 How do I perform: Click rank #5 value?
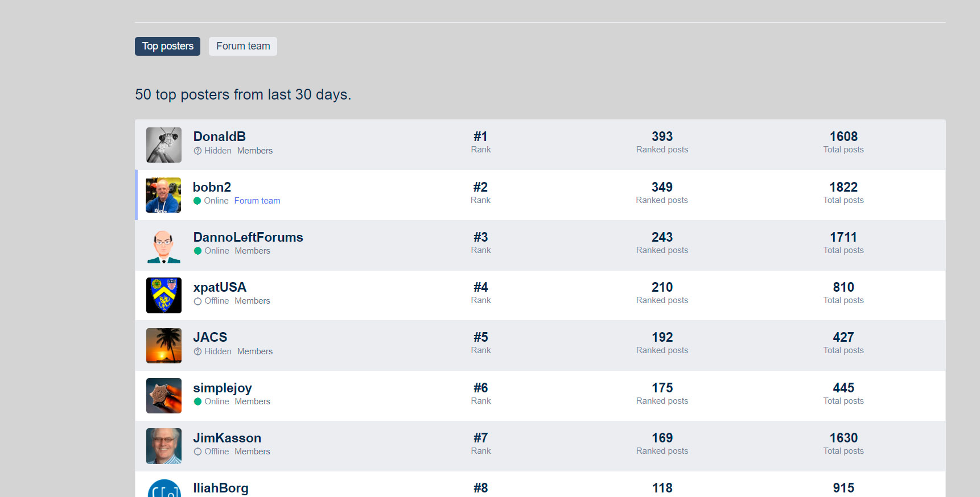(x=481, y=337)
